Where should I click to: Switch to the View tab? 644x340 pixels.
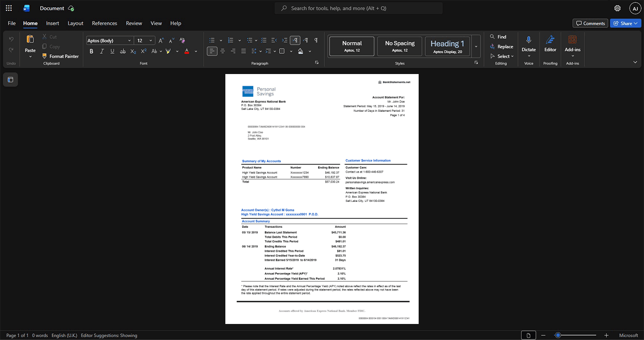click(156, 23)
